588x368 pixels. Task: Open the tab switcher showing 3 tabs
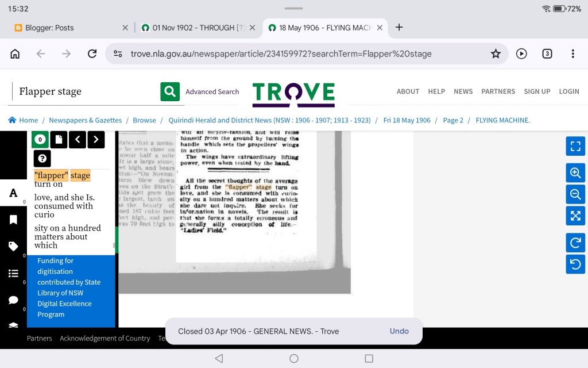click(547, 53)
